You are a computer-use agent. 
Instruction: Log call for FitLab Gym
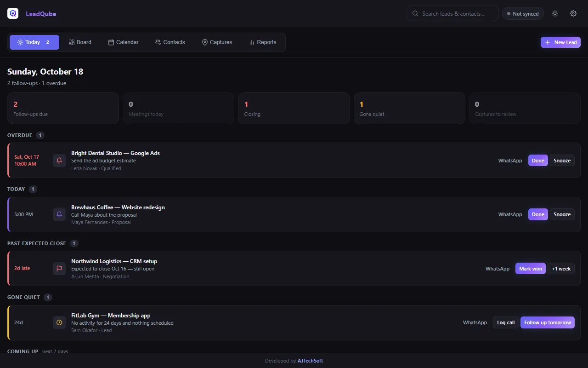[506, 322]
